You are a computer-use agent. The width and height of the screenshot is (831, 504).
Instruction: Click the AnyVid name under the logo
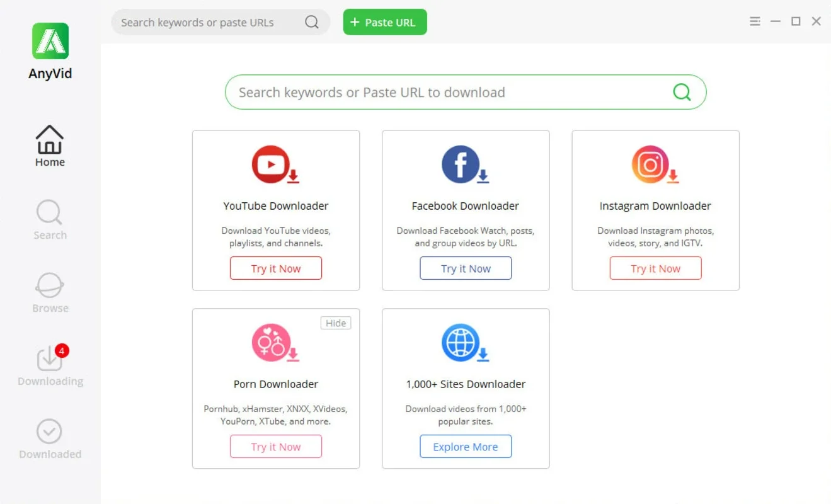click(50, 74)
